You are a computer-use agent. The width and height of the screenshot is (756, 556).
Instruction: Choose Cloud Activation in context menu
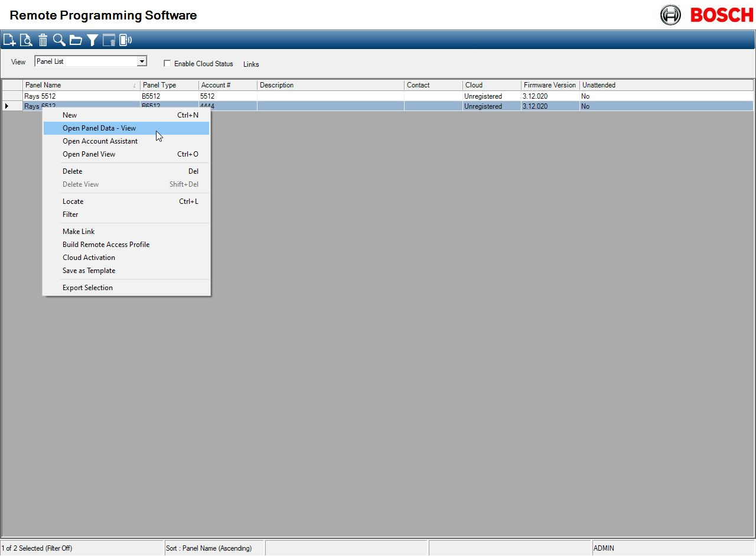tap(89, 258)
